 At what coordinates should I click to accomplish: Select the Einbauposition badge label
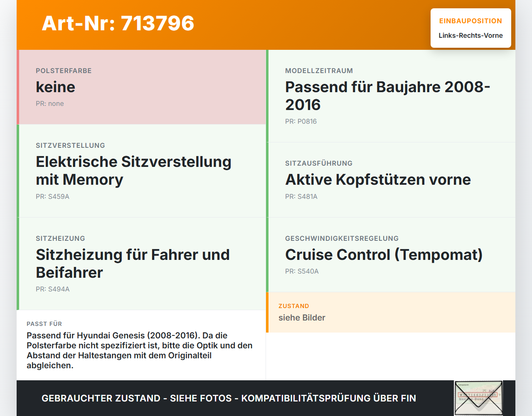[470, 21]
